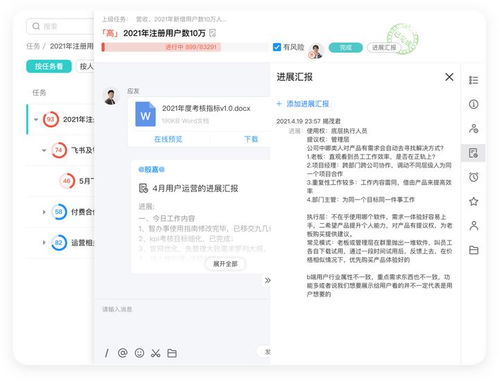Image resolution: width=499 pixels, height=381 pixels.
Task: Open the emoji picker in message toolbar
Action: tap(139, 353)
